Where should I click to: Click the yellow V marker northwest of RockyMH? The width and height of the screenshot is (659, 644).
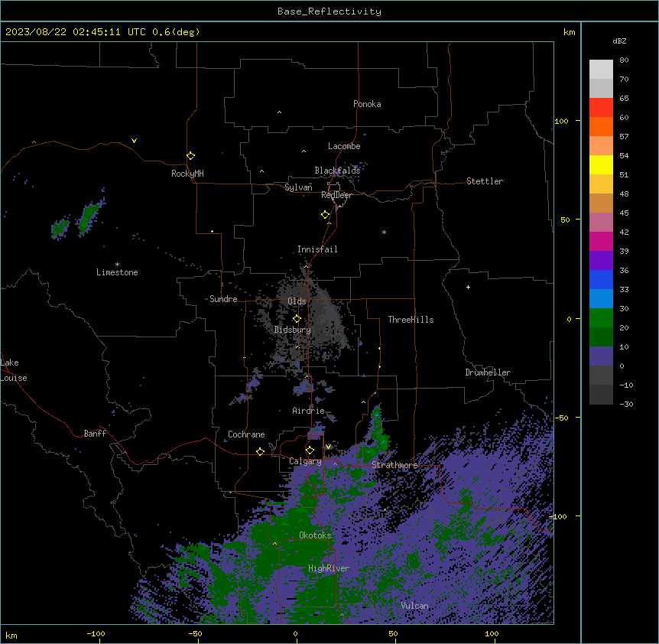point(134,141)
